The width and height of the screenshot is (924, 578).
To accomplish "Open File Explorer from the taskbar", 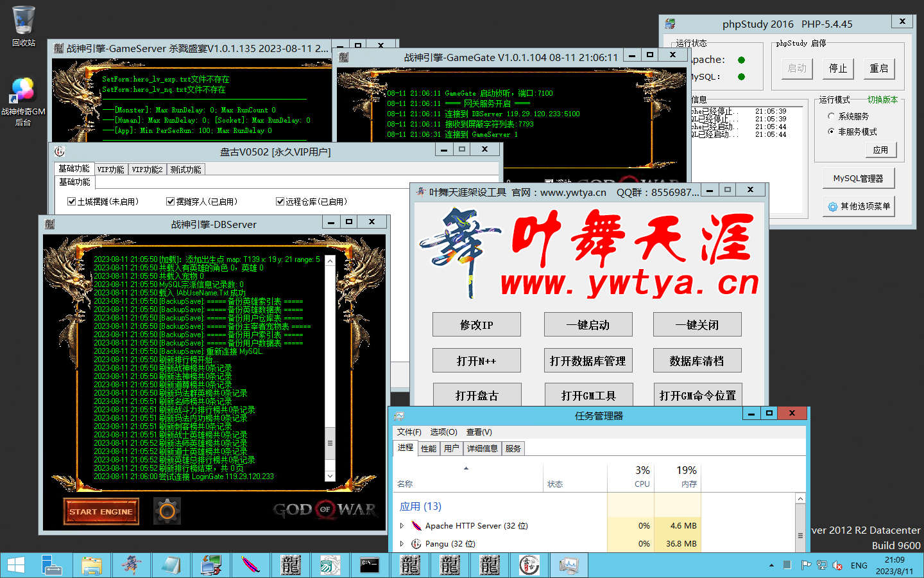I will coord(92,565).
